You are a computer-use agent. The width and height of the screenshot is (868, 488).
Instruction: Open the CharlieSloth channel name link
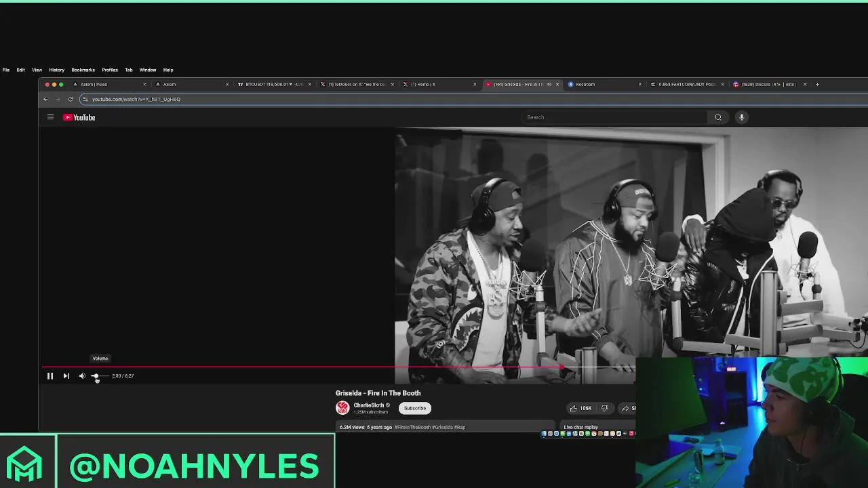(369, 405)
